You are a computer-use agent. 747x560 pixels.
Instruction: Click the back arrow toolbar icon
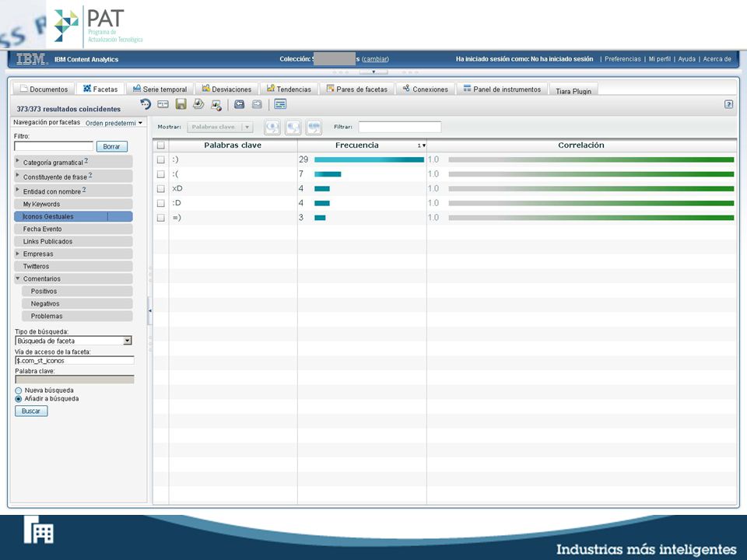pyautogui.click(x=239, y=103)
